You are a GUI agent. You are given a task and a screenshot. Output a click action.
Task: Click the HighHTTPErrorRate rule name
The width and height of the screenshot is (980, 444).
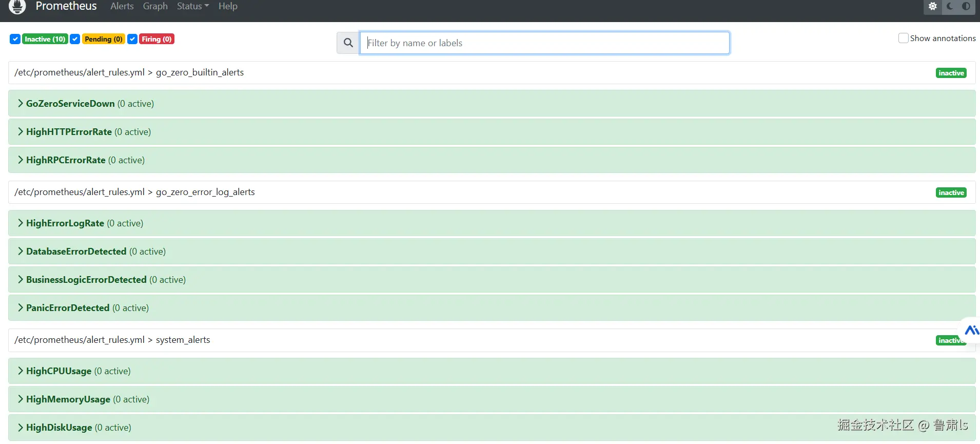tap(69, 131)
